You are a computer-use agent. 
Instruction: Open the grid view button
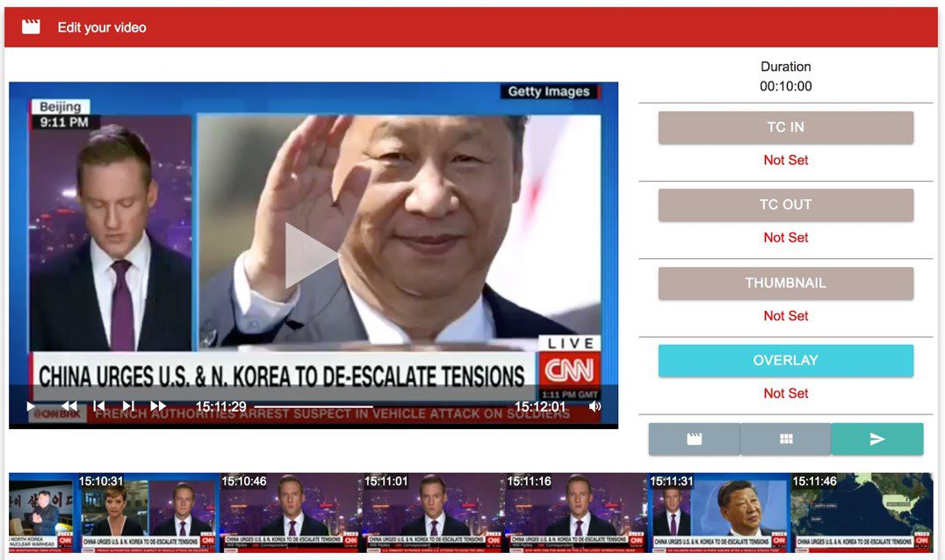click(786, 439)
